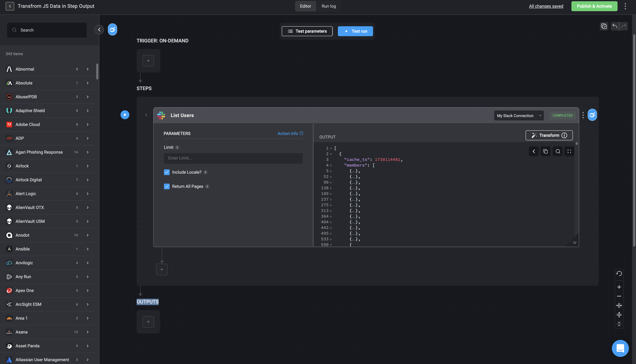Open the chat support bubble
The image size is (636, 364).
[x=620, y=348]
